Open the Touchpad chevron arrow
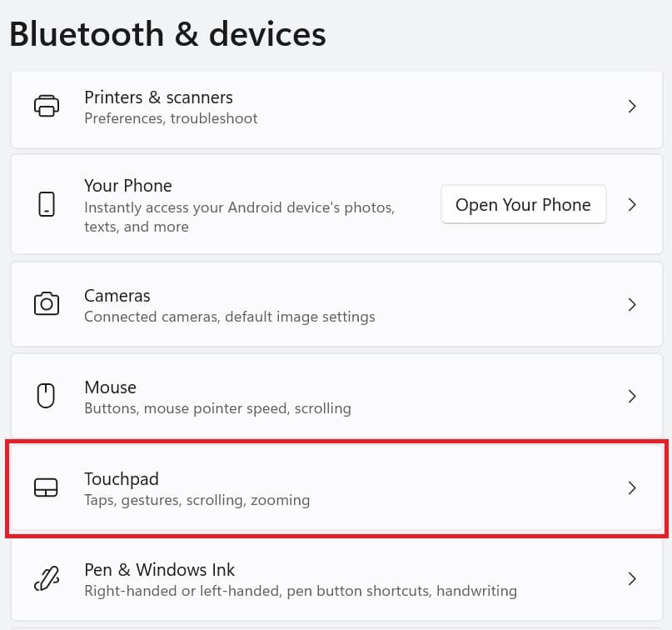Screen dimensions: 672x630 point(632,487)
